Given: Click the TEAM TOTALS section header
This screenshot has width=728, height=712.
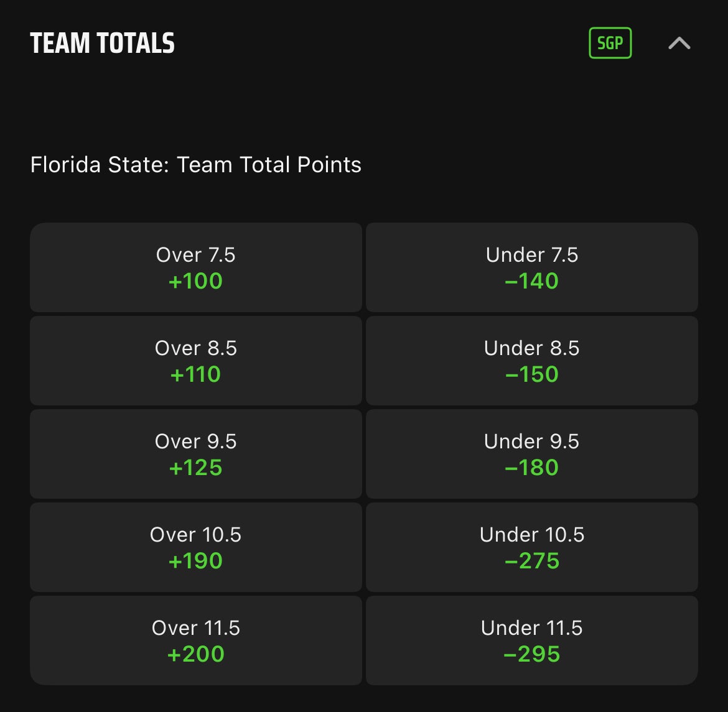Looking at the screenshot, I should (x=103, y=44).
